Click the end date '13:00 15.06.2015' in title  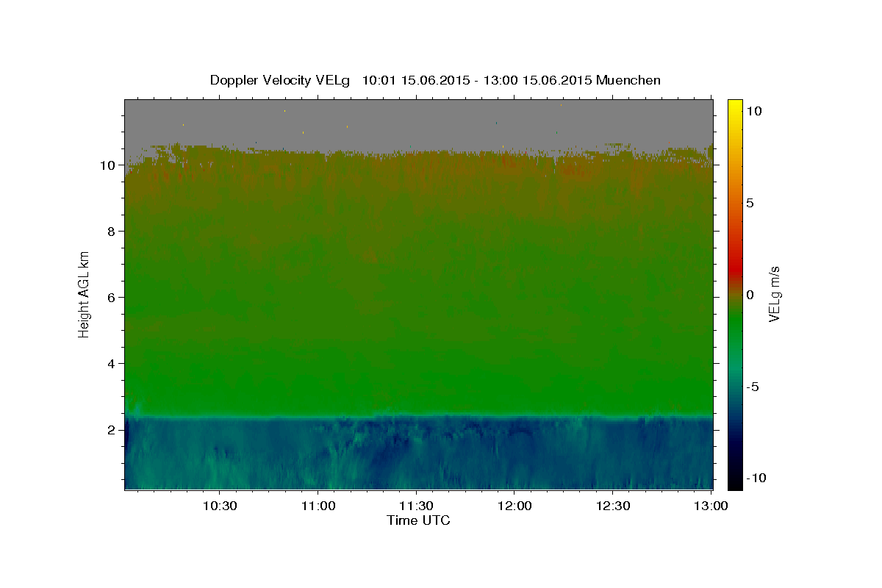point(539,80)
